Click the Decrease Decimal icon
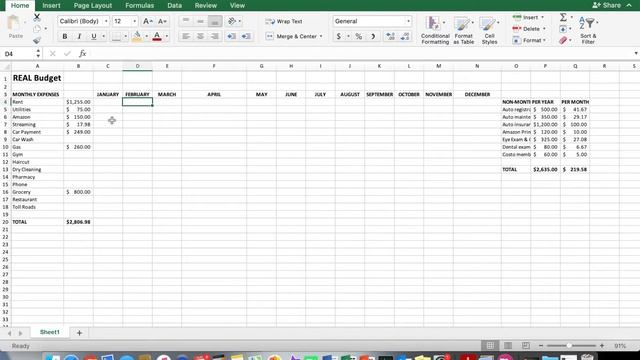The width and height of the screenshot is (640, 360). [405, 36]
